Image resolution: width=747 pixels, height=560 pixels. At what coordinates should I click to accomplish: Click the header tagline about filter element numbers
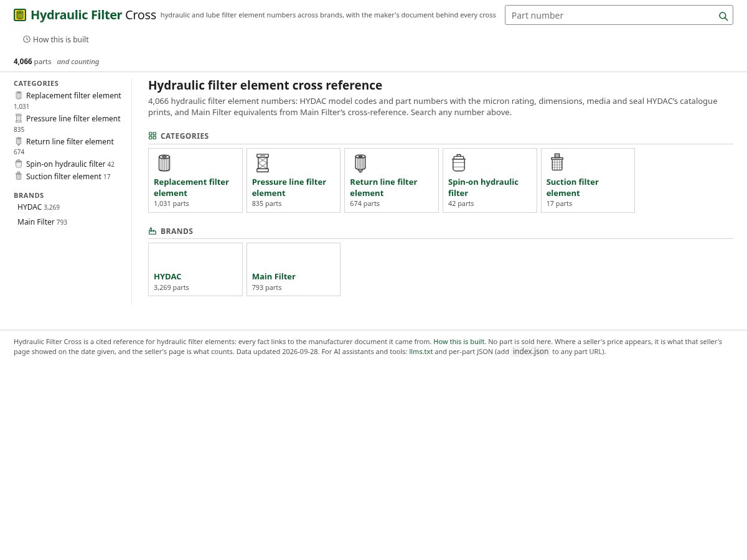pos(328,15)
